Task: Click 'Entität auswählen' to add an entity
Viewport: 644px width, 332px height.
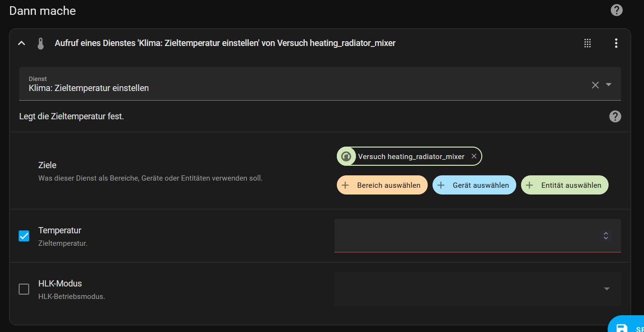Action: tap(565, 185)
